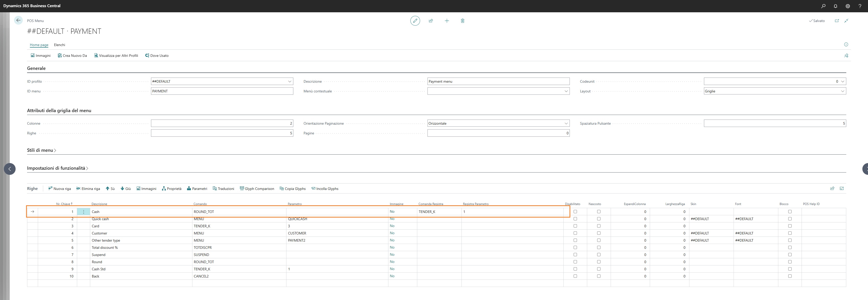Screen dimensions: 868x300
Task: Open the notifications bell icon
Action: [x=835, y=6]
